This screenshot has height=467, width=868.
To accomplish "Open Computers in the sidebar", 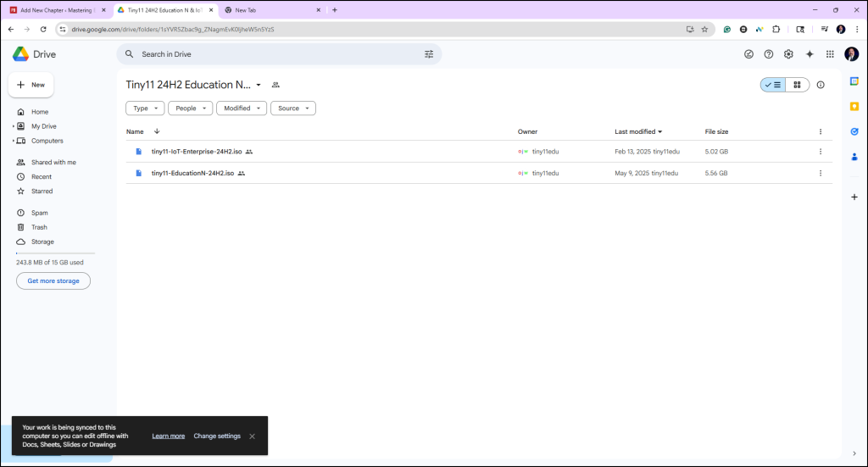I will tap(47, 141).
